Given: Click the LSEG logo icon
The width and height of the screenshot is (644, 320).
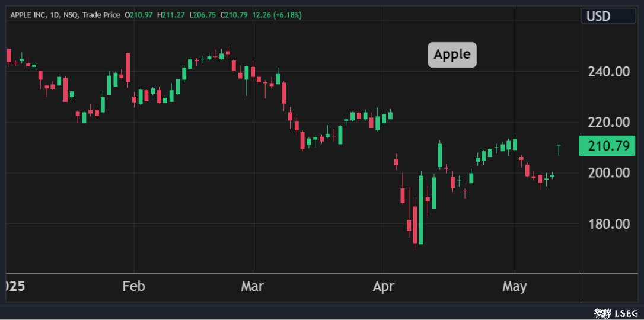Looking at the screenshot, I should 602,312.
